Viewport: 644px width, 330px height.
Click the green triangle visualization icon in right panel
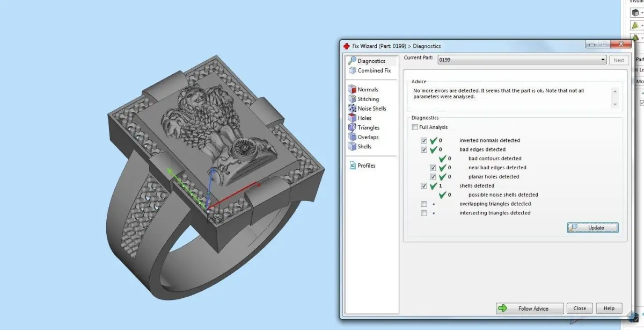point(635,25)
